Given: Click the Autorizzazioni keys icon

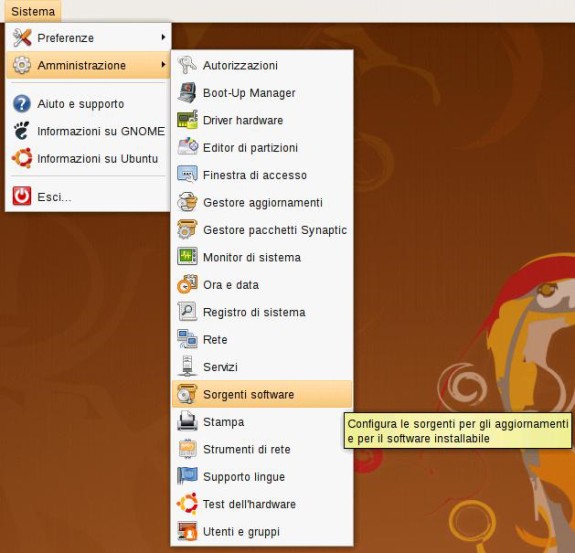Looking at the screenshot, I should click(x=187, y=65).
